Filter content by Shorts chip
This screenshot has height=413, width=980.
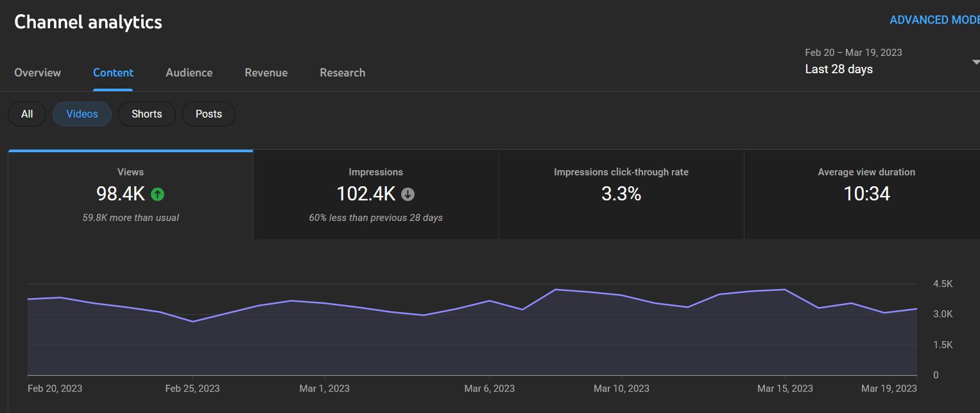tap(146, 114)
